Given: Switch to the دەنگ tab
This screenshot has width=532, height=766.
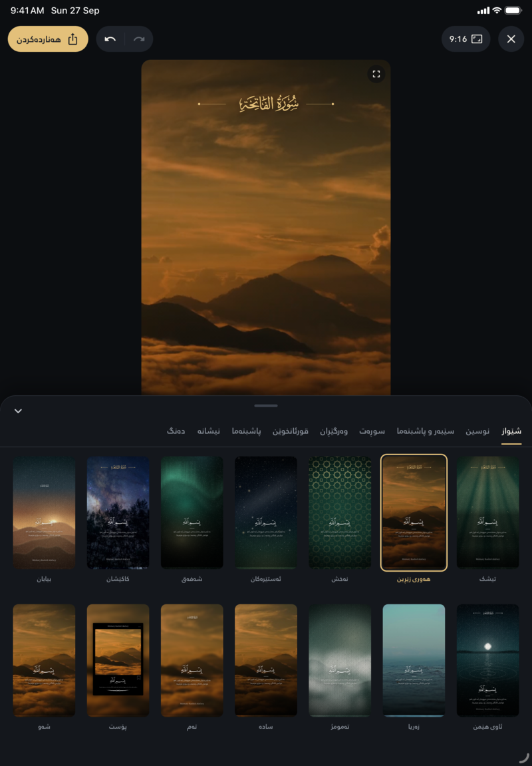Looking at the screenshot, I should point(176,431).
